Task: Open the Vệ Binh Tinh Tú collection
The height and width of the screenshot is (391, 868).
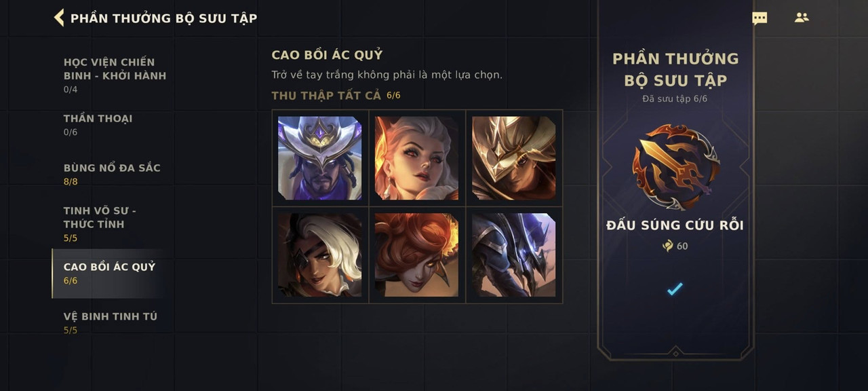Action: click(x=111, y=322)
